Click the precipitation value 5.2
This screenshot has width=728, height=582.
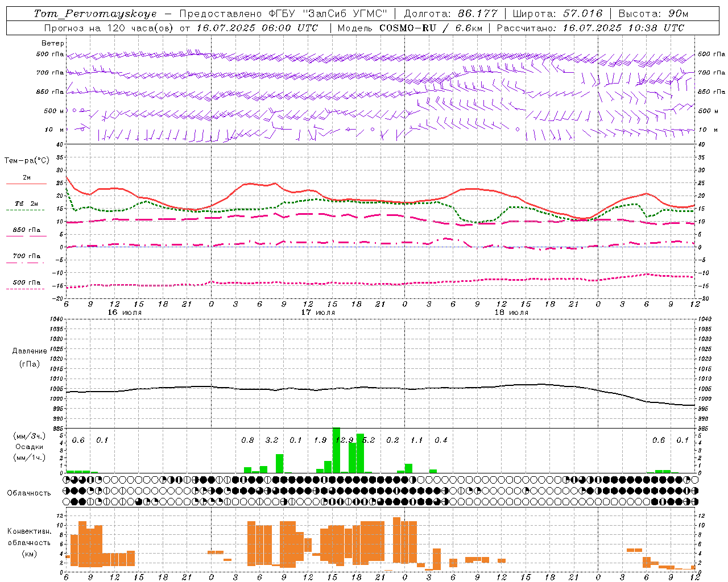(x=369, y=440)
